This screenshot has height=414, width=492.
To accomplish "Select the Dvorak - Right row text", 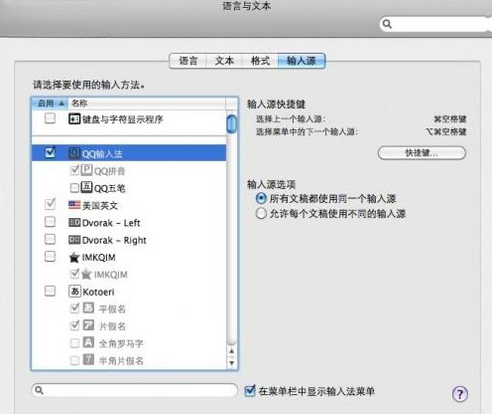I will pos(114,240).
